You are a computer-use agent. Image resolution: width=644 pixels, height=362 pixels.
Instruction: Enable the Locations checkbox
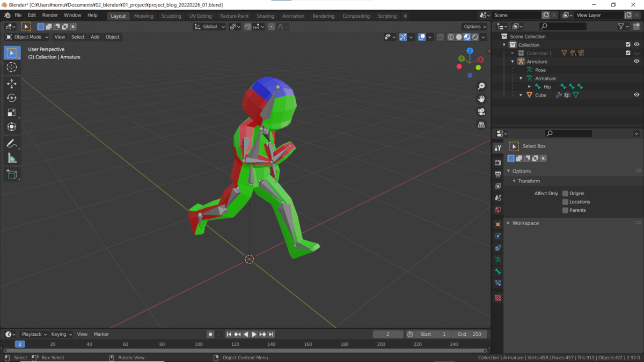point(565,202)
